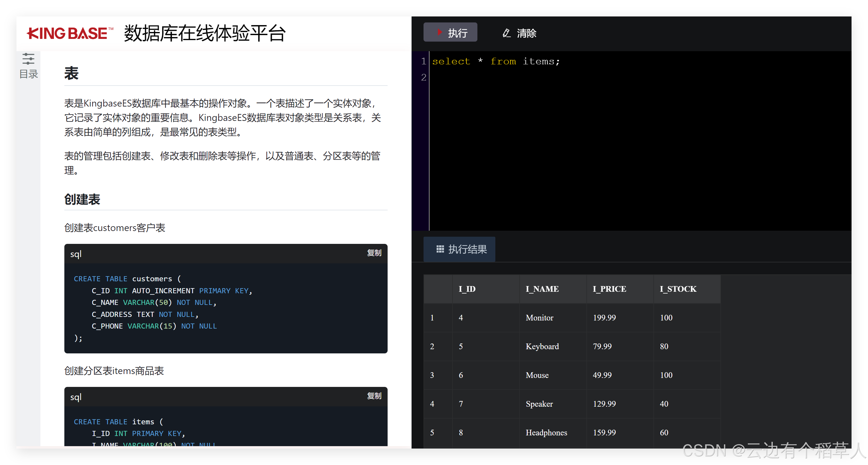This screenshot has height=465, width=868.
Task: Click the 目录 label in the sidebar
Action: click(x=29, y=74)
